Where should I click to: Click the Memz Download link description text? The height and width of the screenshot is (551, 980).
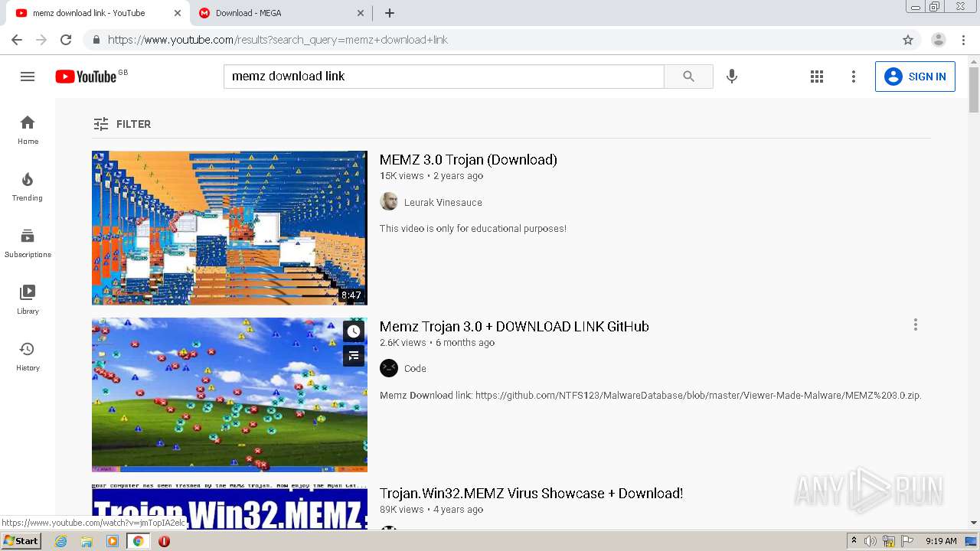pos(651,396)
